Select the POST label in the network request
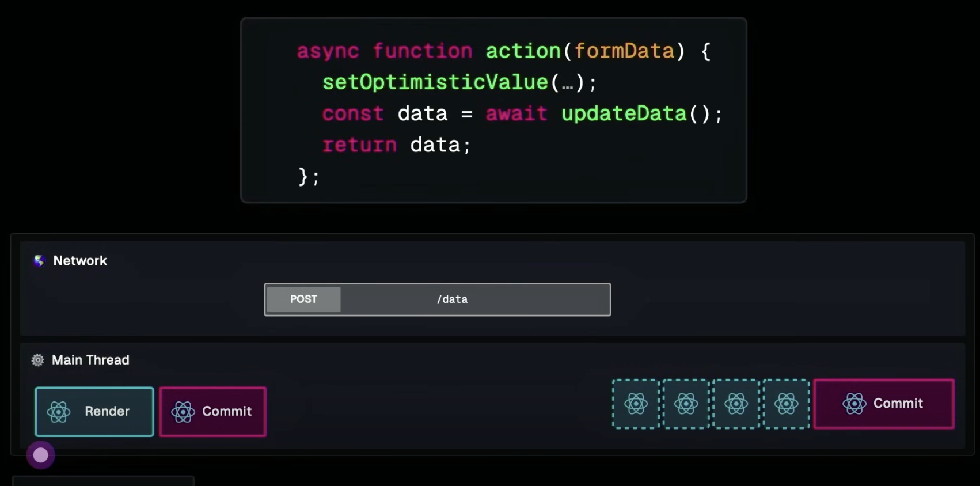 tap(303, 299)
